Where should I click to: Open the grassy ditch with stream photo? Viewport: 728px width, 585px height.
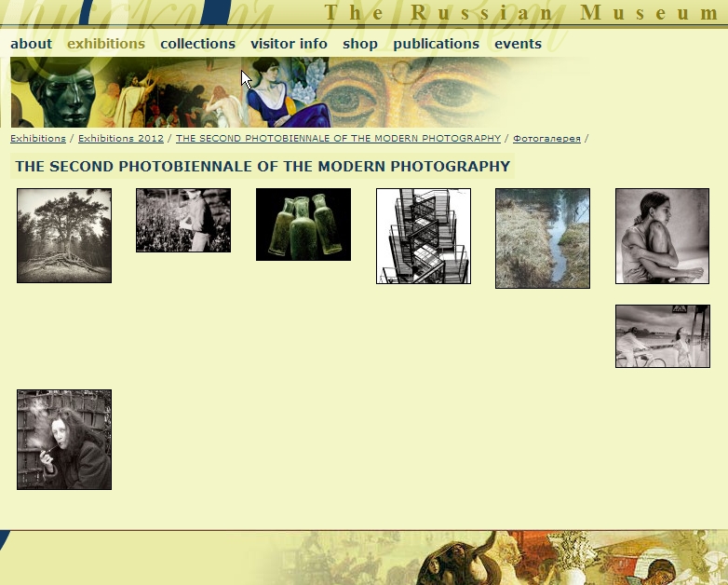(x=543, y=238)
